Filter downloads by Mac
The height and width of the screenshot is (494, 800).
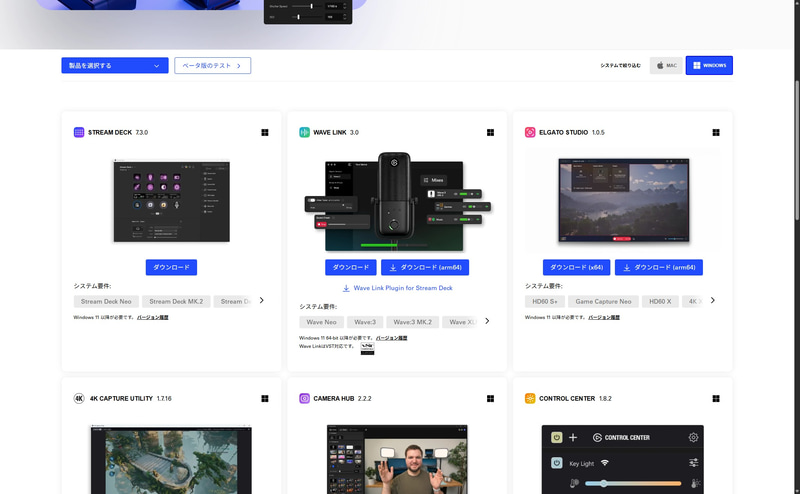pos(666,65)
